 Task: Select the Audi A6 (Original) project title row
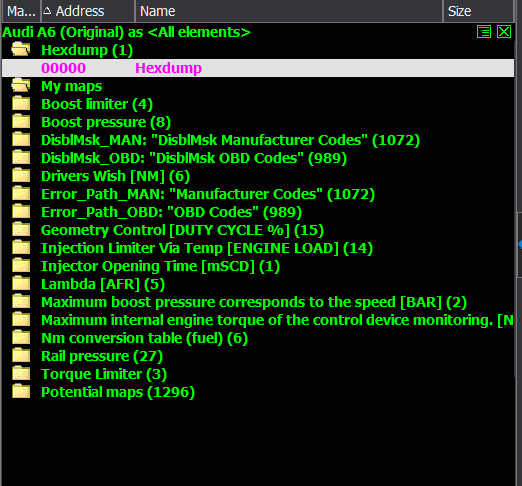point(126,32)
